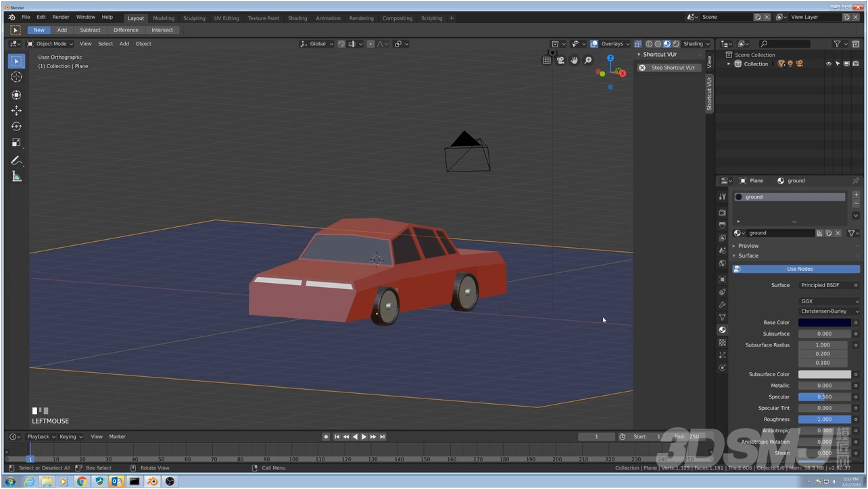Toggle Collection selectability arrow icon in outliner
Screen dimensions: 868x489
point(837,64)
